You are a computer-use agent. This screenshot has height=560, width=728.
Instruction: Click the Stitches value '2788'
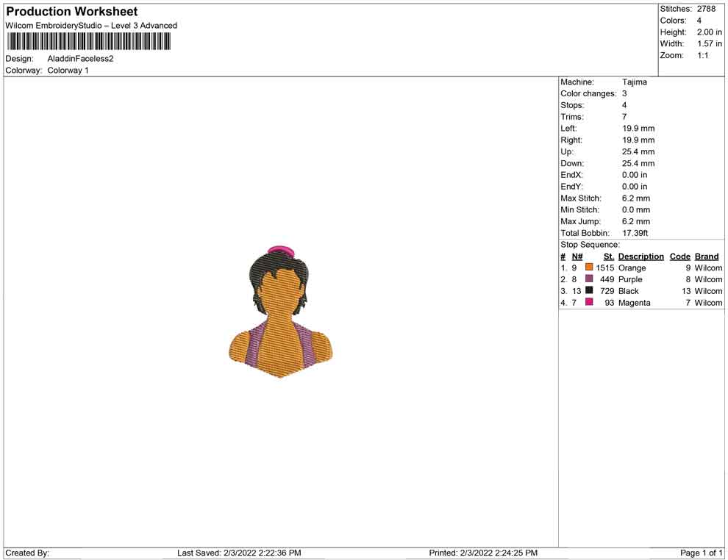pyautogui.click(x=706, y=9)
